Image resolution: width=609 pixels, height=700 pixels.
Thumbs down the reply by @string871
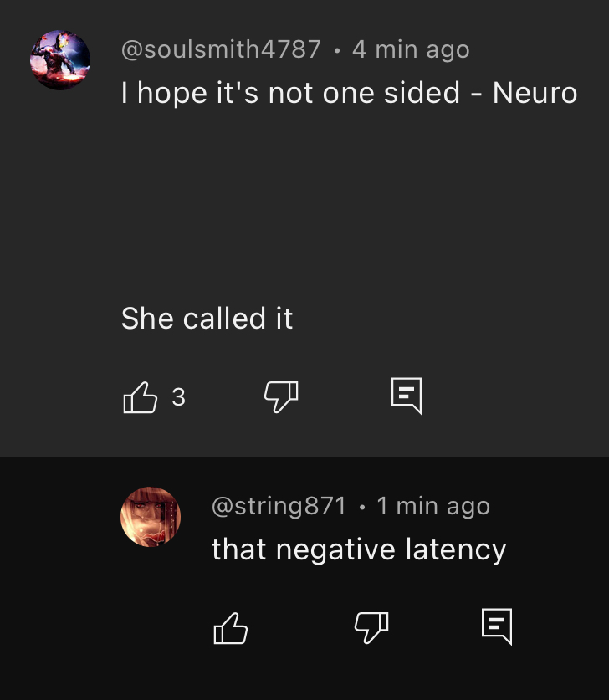pyautogui.click(x=371, y=628)
